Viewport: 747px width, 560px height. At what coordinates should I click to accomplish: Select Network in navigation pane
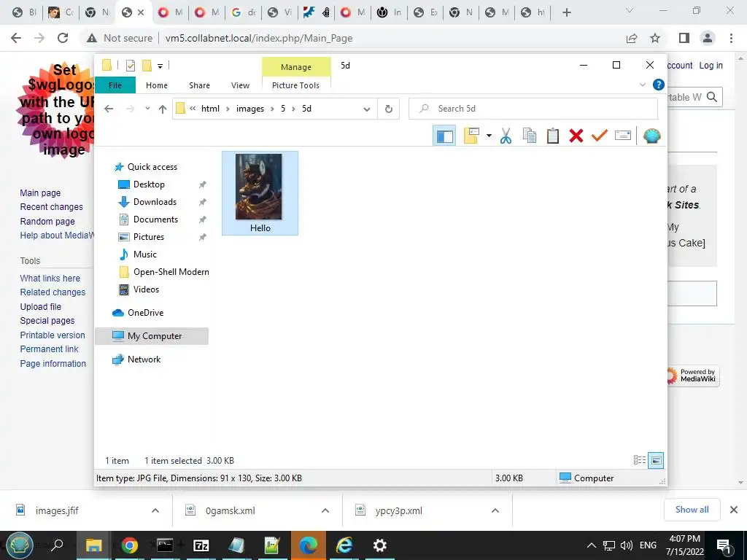[144, 359]
